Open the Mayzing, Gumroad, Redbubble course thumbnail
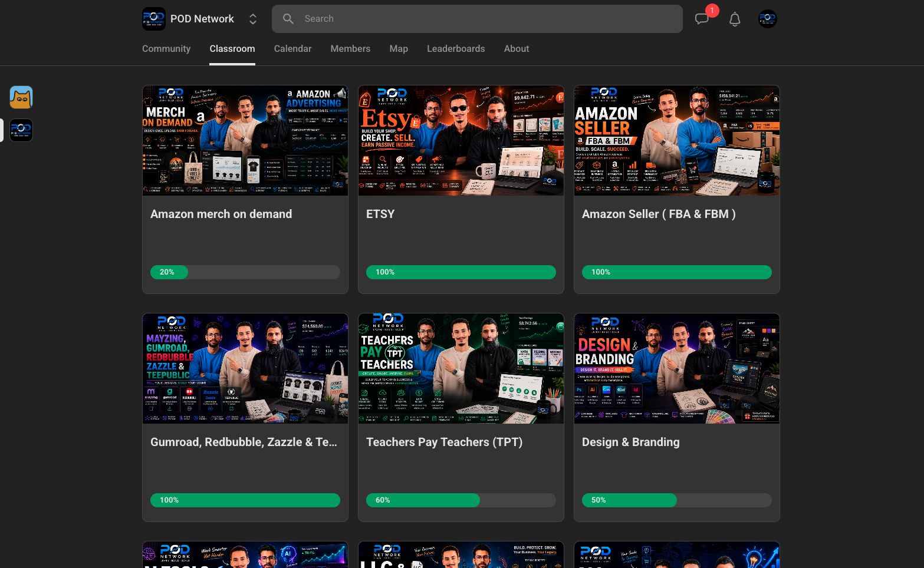Viewport: 924px width, 568px height. (245, 369)
